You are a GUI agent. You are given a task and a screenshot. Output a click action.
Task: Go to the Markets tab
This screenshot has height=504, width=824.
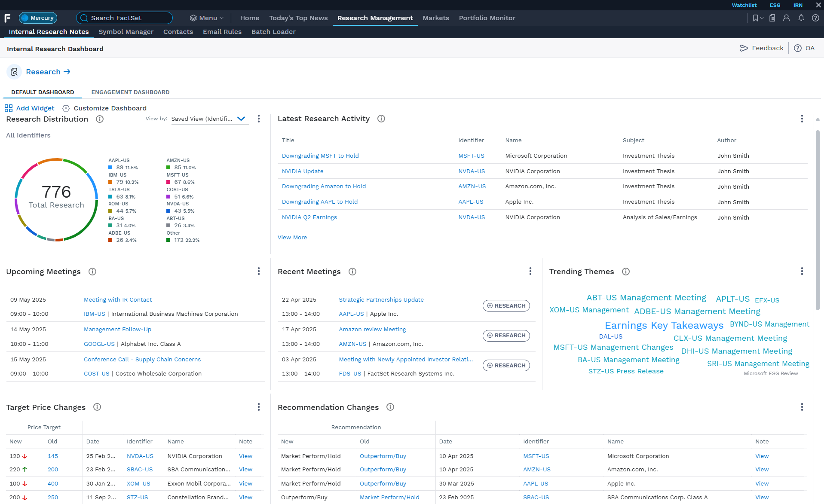coord(436,18)
